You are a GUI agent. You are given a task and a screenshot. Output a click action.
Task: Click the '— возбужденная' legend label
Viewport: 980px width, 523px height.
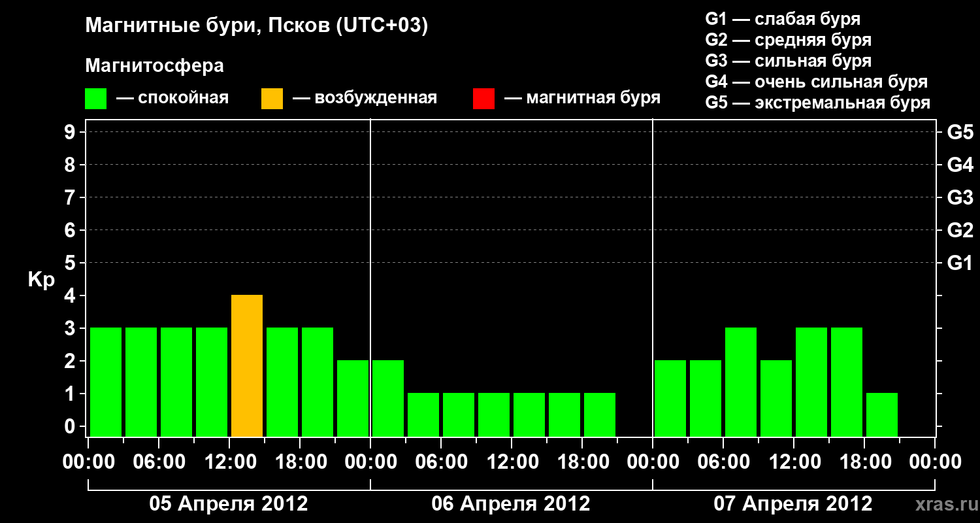[x=365, y=98]
